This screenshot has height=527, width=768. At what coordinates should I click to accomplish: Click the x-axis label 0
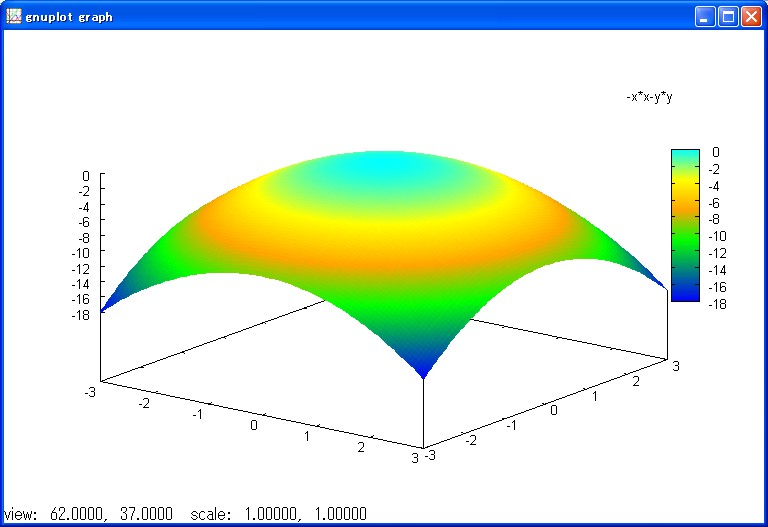point(254,425)
